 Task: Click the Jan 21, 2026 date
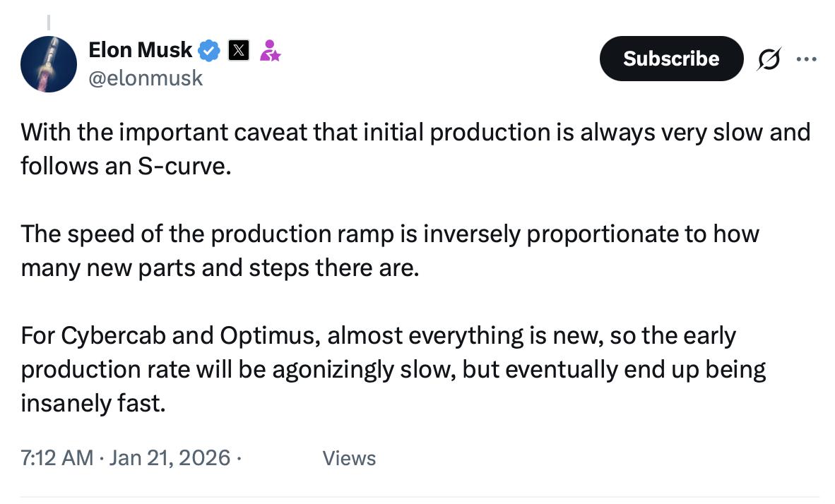(x=170, y=458)
